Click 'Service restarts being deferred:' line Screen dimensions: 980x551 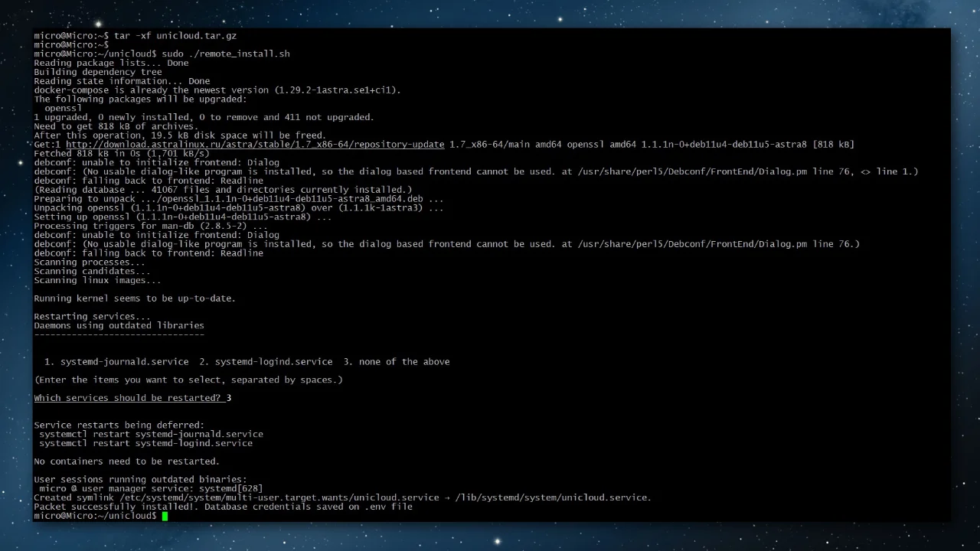(x=119, y=425)
